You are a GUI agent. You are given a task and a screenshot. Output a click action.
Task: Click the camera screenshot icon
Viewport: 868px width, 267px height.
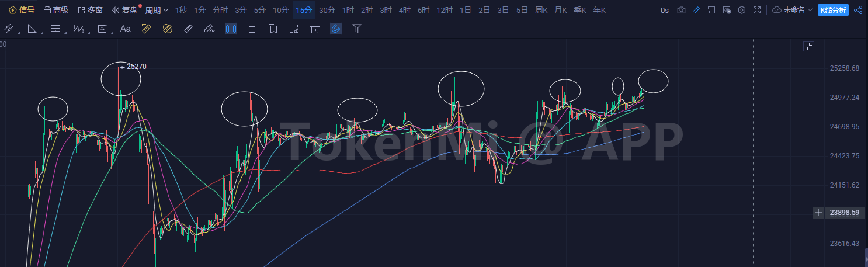(x=681, y=10)
